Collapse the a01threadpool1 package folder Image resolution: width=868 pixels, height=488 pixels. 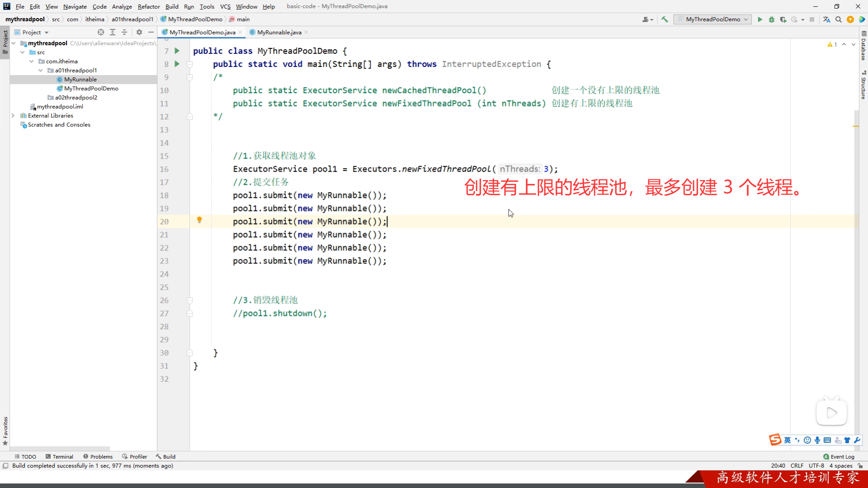[41, 70]
